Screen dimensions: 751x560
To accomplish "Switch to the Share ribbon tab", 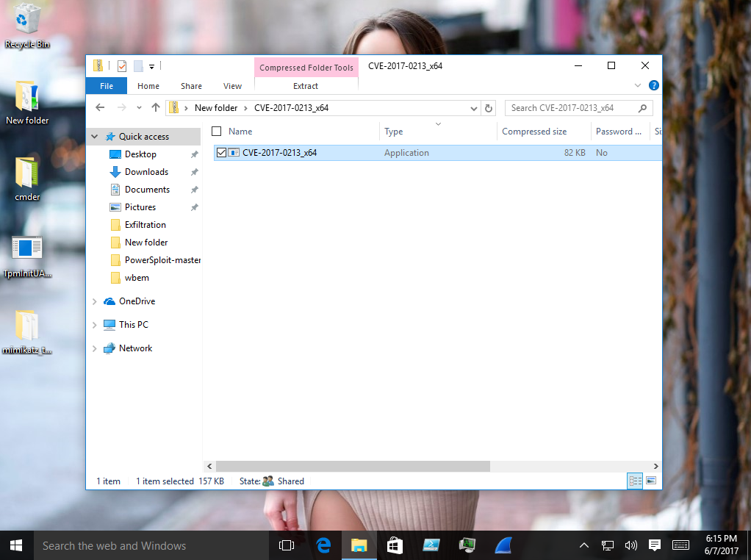I will pyautogui.click(x=191, y=86).
